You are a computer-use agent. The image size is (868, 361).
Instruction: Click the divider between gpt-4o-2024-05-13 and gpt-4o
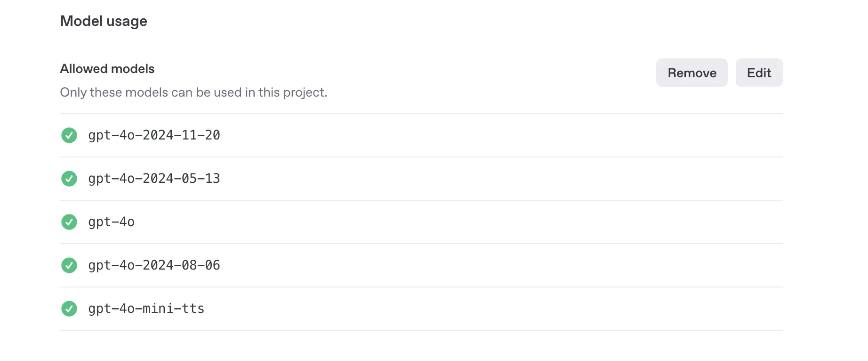(x=421, y=200)
